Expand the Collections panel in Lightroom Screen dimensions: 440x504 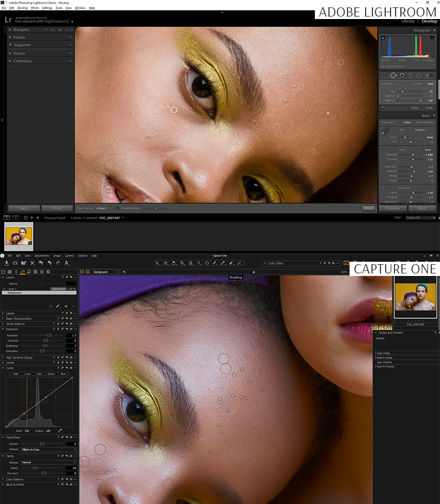(x=10, y=61)
